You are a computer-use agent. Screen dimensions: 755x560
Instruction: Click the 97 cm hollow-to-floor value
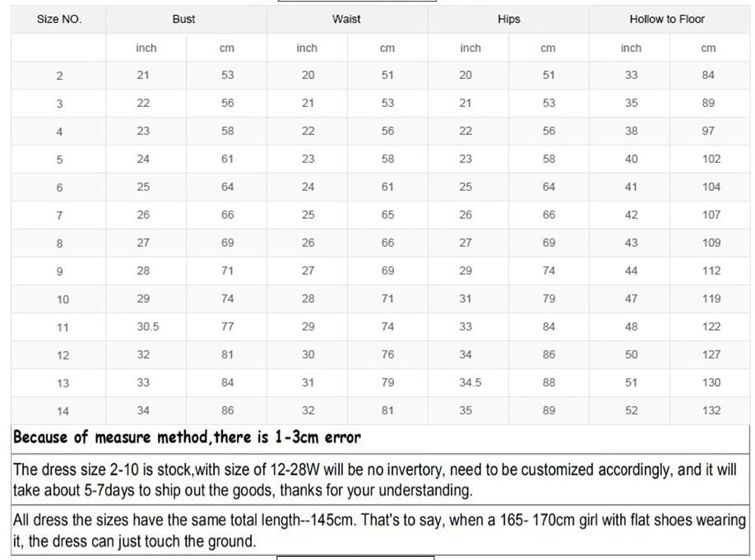tap(709, 131)
